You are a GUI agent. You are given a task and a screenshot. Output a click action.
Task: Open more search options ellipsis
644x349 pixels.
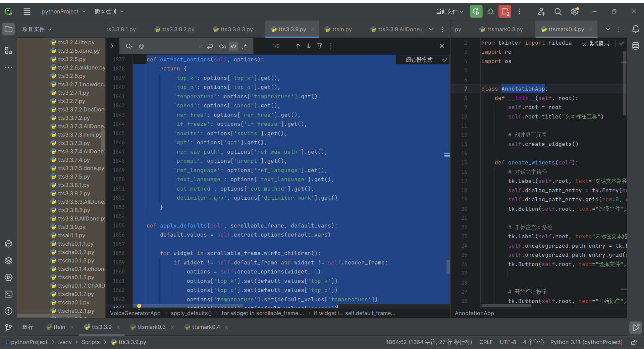(330, 46)
